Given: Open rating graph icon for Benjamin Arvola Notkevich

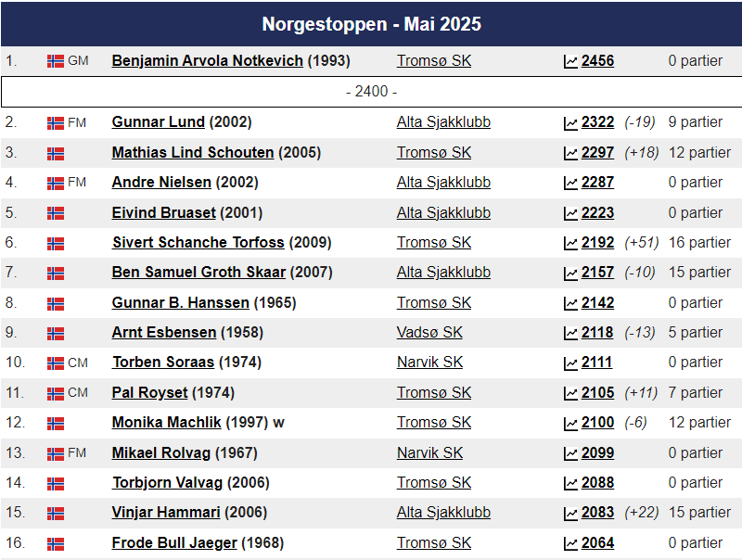Looking at the screenshot, I should click(x=570, y=61).
